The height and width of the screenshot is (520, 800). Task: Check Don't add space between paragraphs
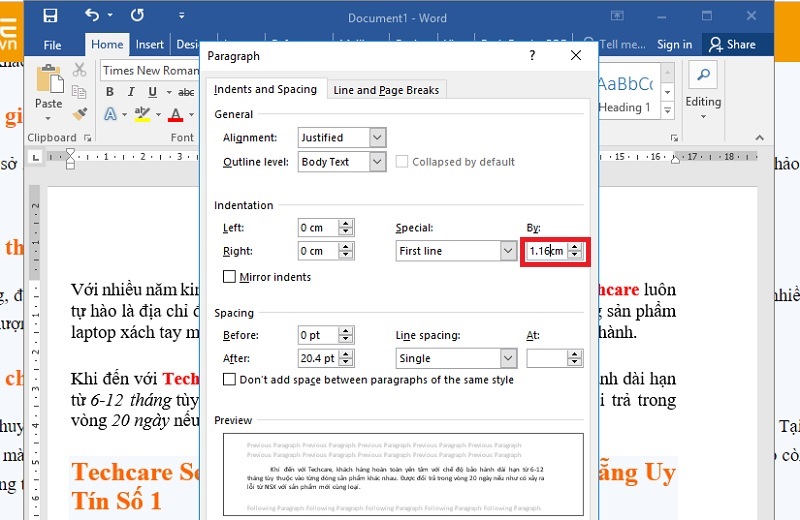pyautogui.click(x=229, y=380)
